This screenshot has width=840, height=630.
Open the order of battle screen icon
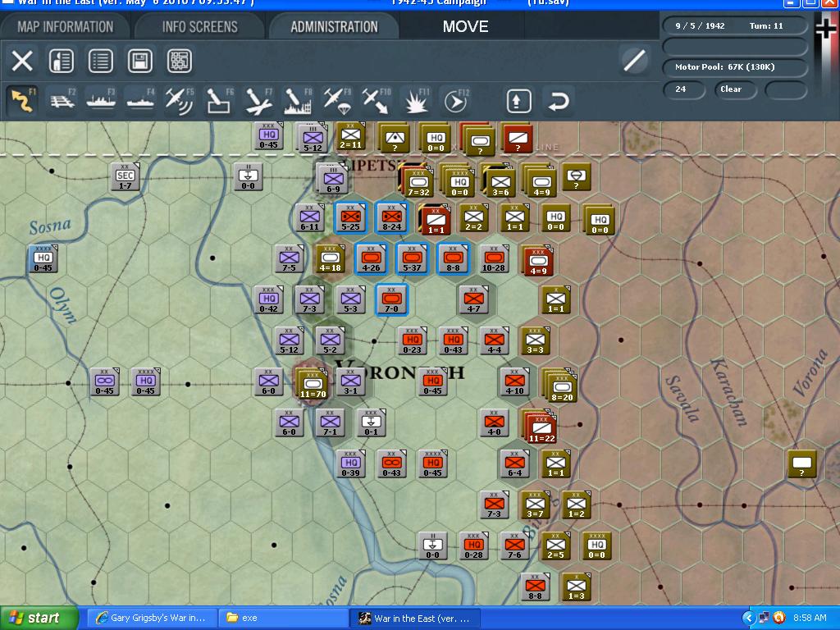(61, 61)
